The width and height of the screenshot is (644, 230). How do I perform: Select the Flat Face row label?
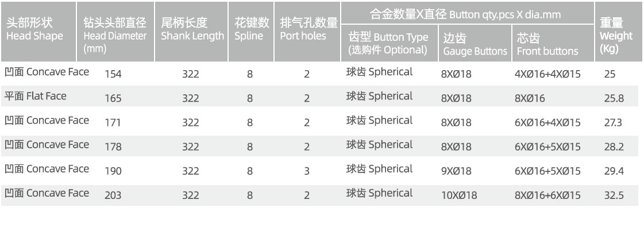[x=36, y=96]
